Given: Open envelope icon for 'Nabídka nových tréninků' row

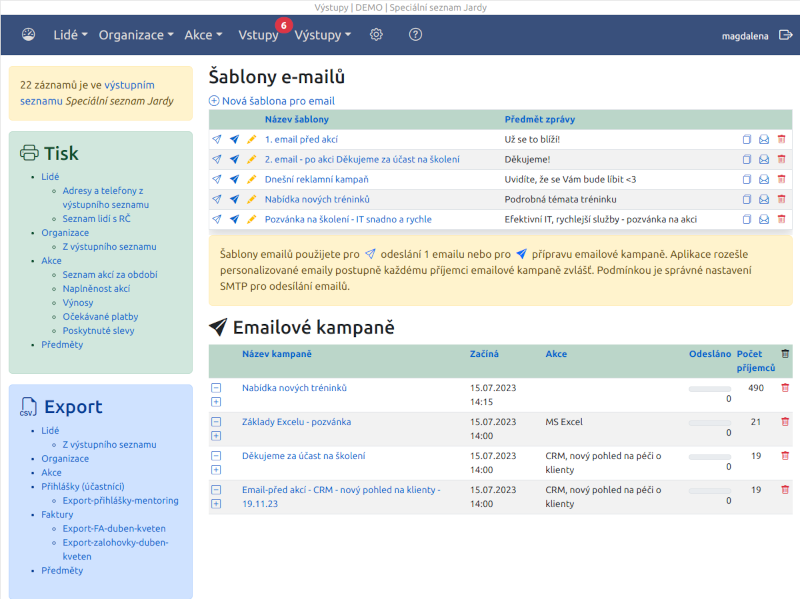Looking at the screenshot, I should click(x=764, y=199).
